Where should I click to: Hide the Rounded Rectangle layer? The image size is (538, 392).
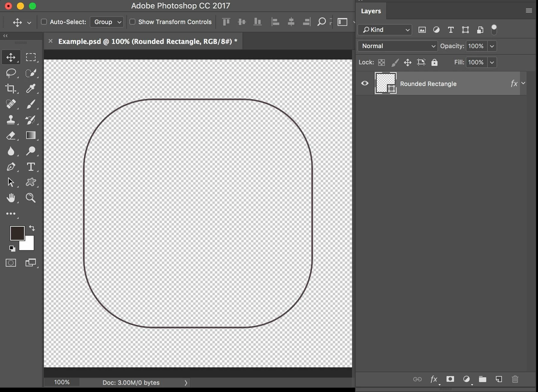click(365, 83)
